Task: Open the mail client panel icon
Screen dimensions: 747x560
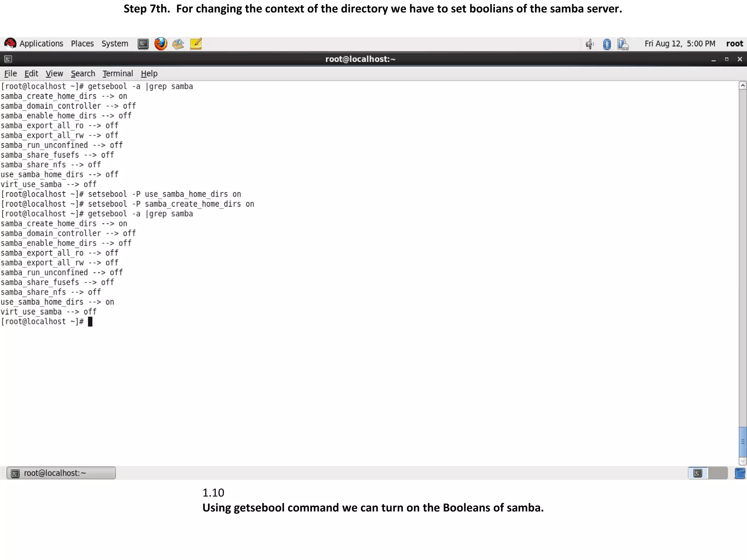Action: click(178, 44)
